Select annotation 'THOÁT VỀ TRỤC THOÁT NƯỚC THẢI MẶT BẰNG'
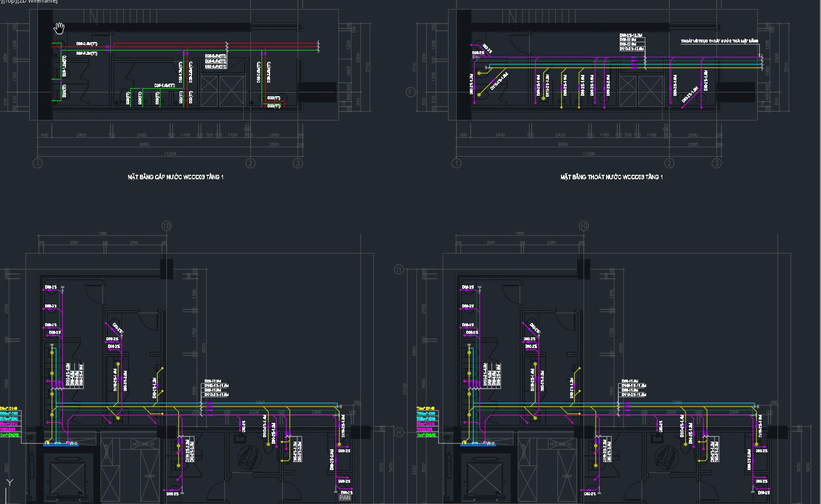 (719, 41)
